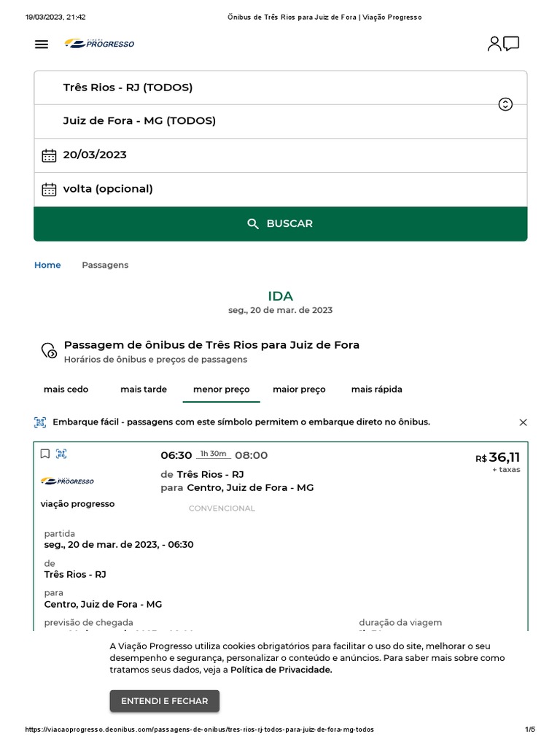Click the volta (opcional) return date field
The image size is (560, 747).
click(x=108, y=189)
